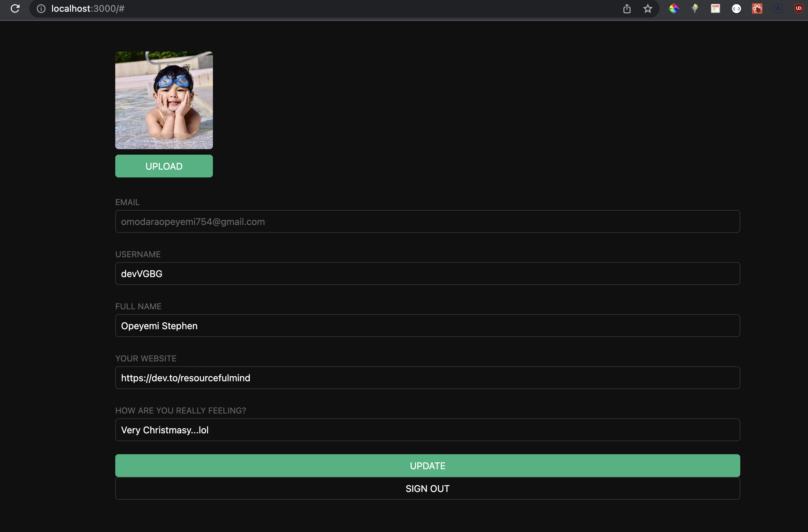Open the Grammarly extension
The height and width of the screenshot is (532, 808).
coord(778,8)
